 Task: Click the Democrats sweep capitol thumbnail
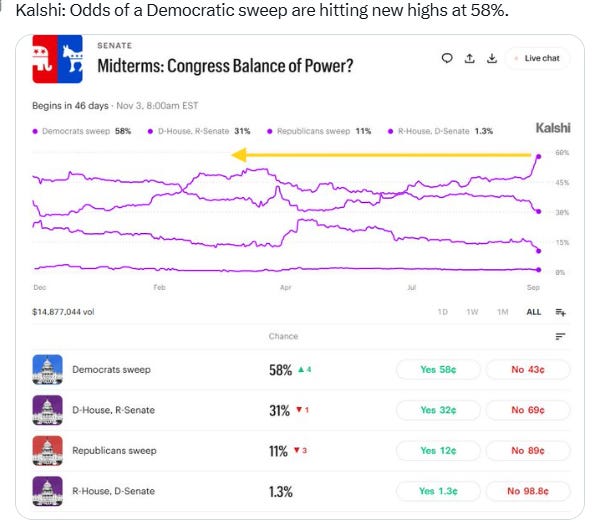pos(47,369)
